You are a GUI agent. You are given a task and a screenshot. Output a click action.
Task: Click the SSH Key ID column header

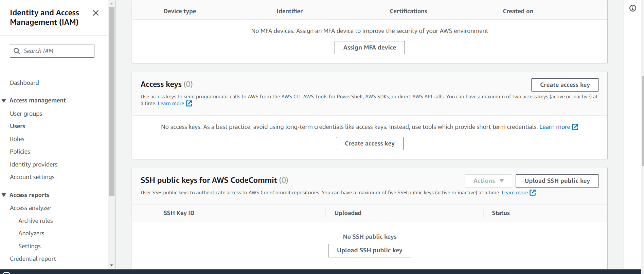179,213
